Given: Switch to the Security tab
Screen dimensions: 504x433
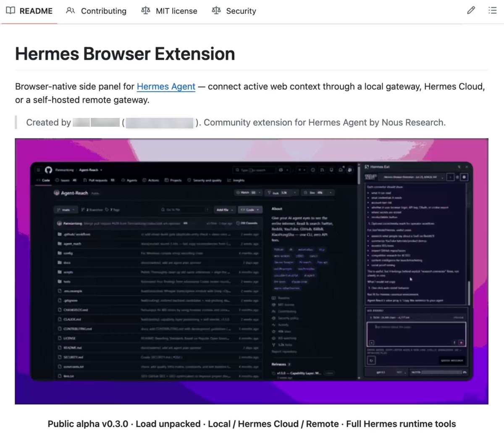Looking at the screenshot, I should [x=234, y=11].
